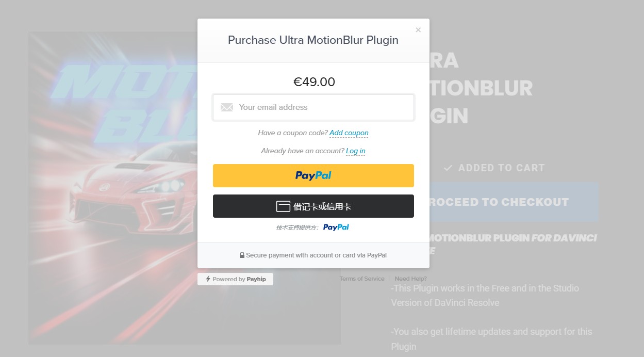The height and width of the screenshot is (357, 644).
Task: Click the Secure payment via PayPal notice text
Action: pyautogui.click(x=316, y=255)
